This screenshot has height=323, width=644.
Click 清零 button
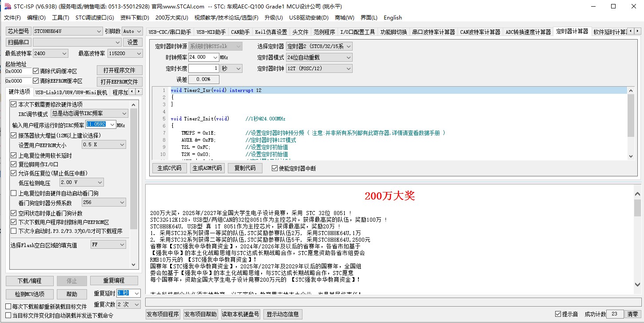[x=632, y=314]
